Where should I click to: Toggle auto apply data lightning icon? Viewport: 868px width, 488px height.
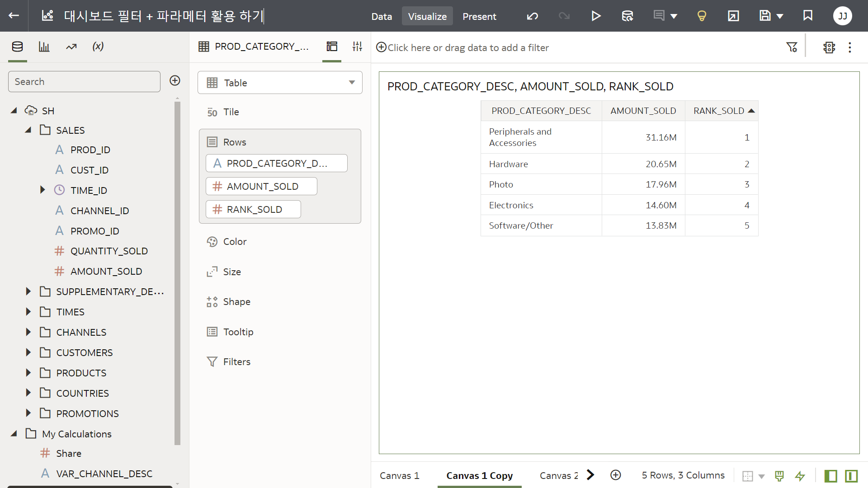point(800,476)
